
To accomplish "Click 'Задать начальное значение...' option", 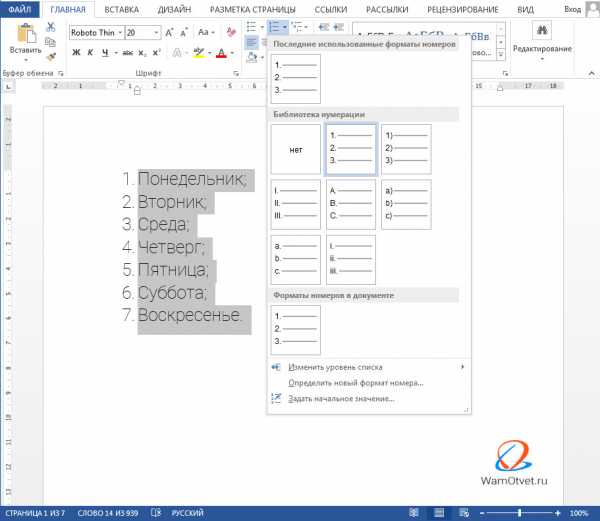I will [x=340, y=398].
